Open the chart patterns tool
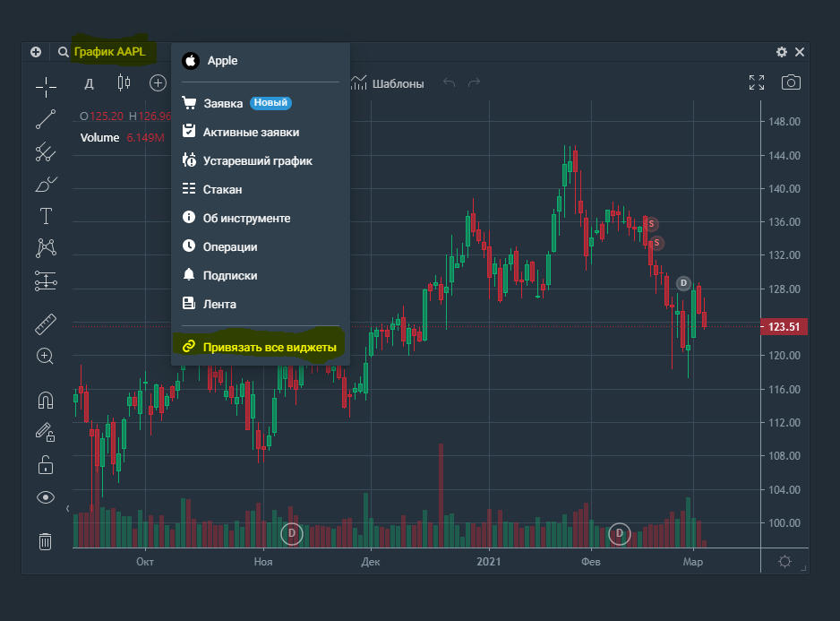The image size is (840, 621). point(46,247)
